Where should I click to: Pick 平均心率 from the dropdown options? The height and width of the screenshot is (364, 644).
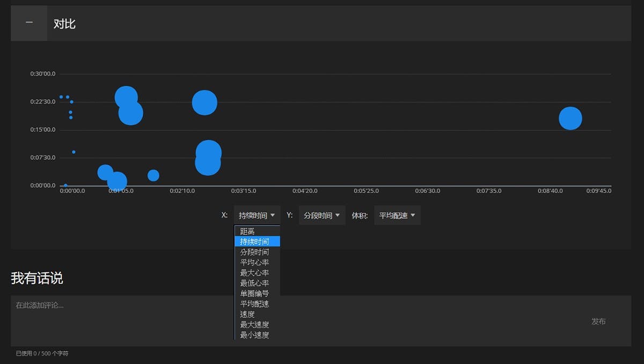click(x=255, y=262)
